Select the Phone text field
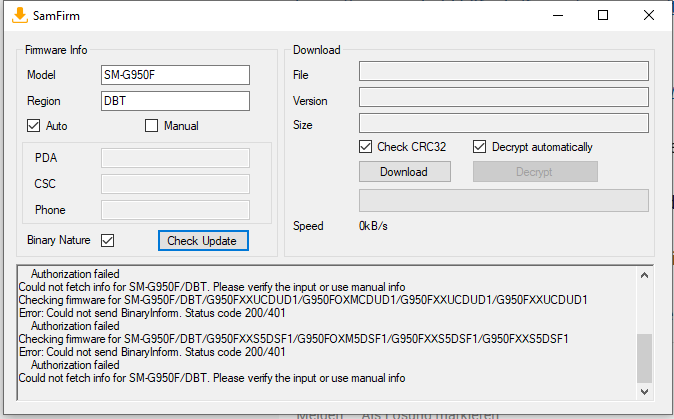Viewport: 674px width, 419px height. [175, 210]
